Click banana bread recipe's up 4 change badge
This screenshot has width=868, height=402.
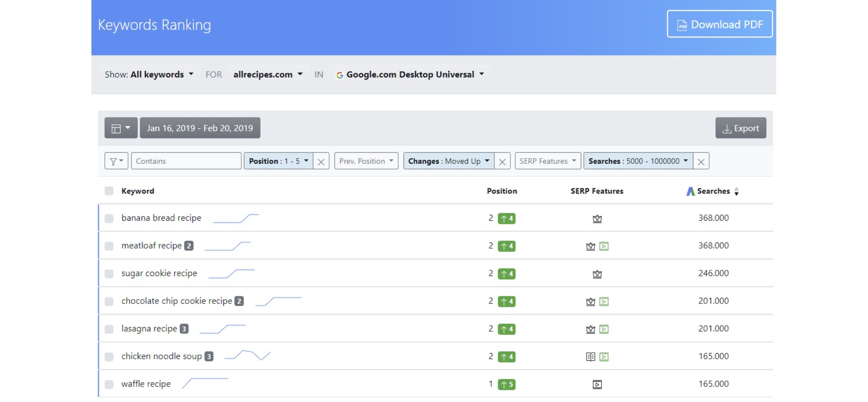[x=507, y=219]
